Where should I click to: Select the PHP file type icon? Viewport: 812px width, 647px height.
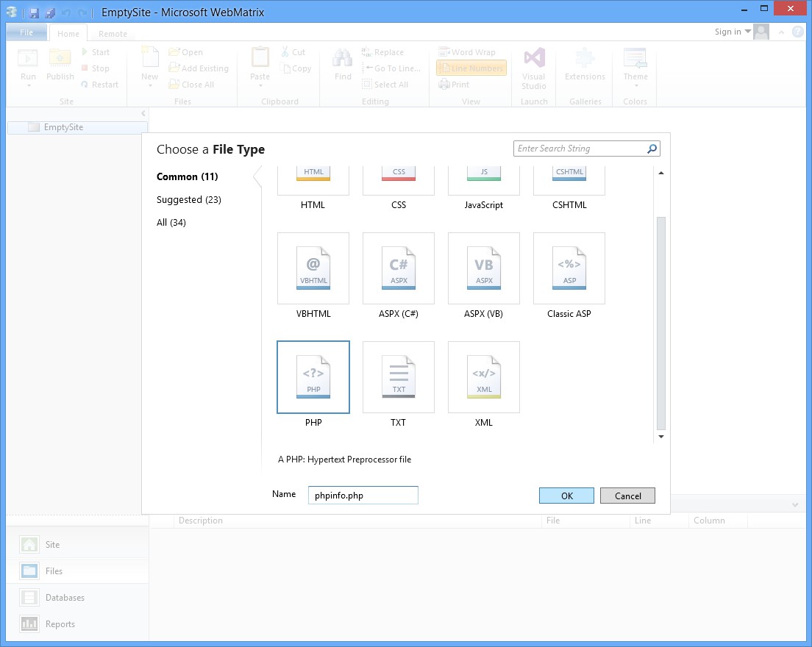[313, 377]
